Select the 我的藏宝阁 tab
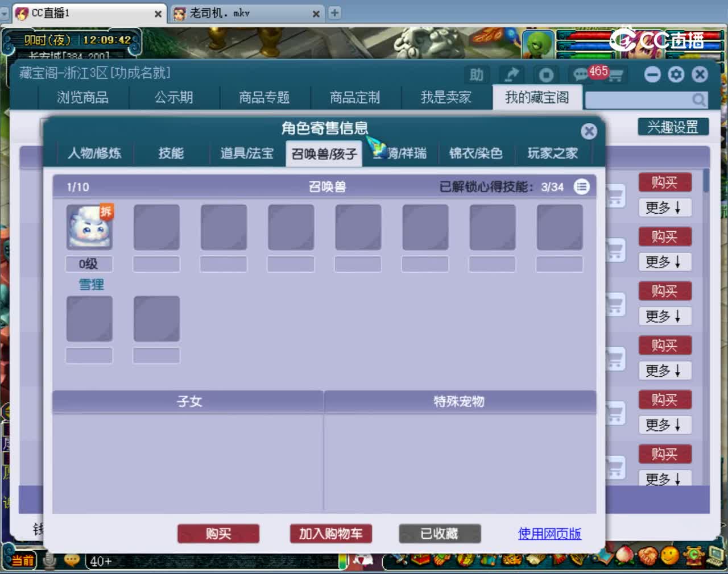Viewport: 728px width, 574px height. [x=537, y=97]
